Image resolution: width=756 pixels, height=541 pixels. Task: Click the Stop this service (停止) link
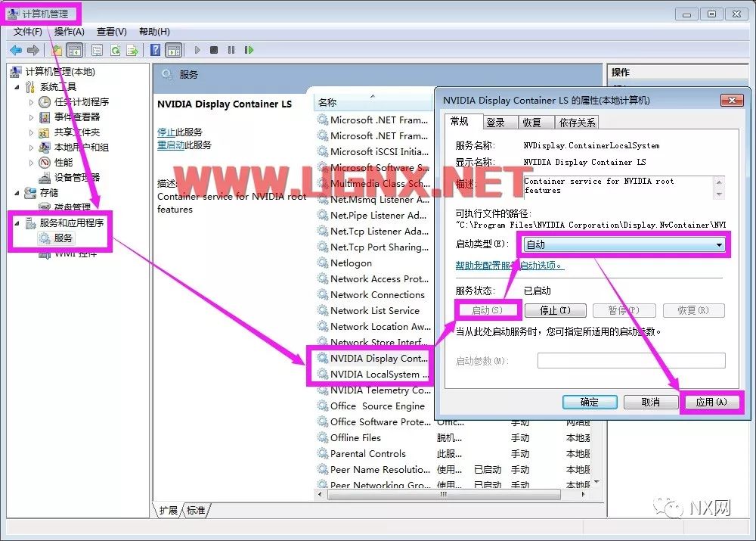coord(166,132)
